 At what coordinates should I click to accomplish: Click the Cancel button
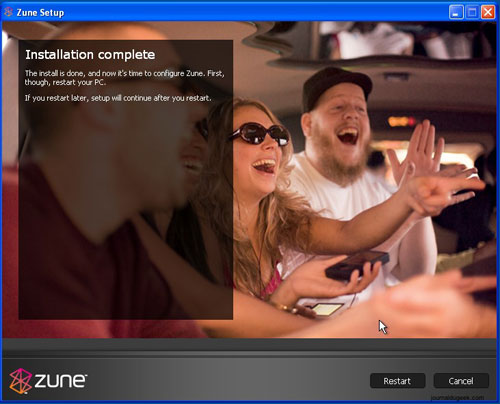pyautogui.click(x=461, y=381)
